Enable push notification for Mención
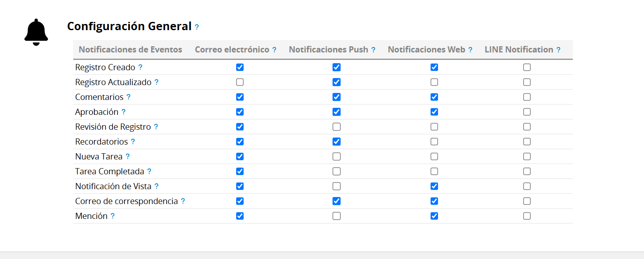Screen dimensions: 644x259 [337, 216]
